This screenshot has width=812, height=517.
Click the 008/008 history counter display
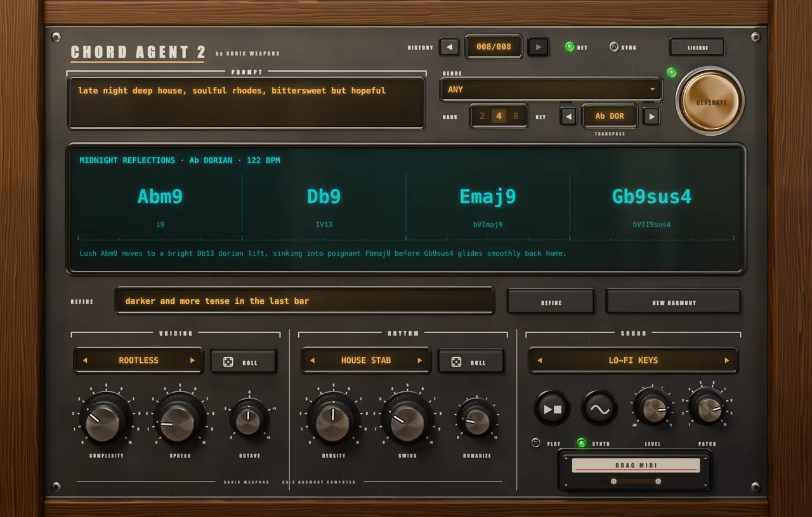(x=494, y=47)
